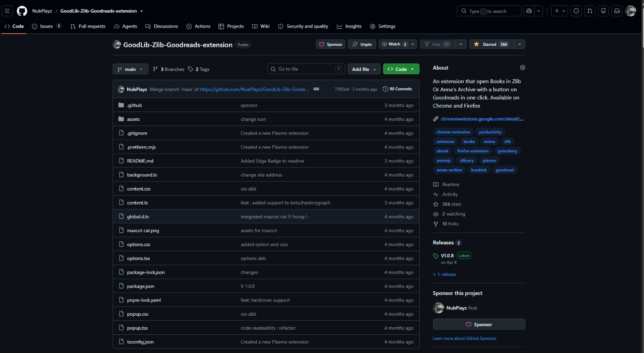644x353 pixels.
Task: Click the chrome-extension topic tag
Action: pos(453,132)
